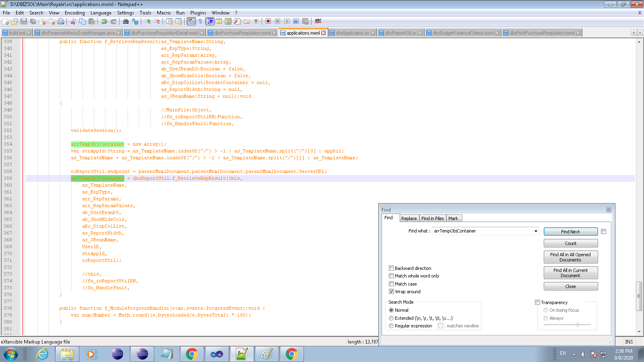Open dbzApplication.as document tab
The width and height of the screenshot is (644, 362).
tap(352, 33)
